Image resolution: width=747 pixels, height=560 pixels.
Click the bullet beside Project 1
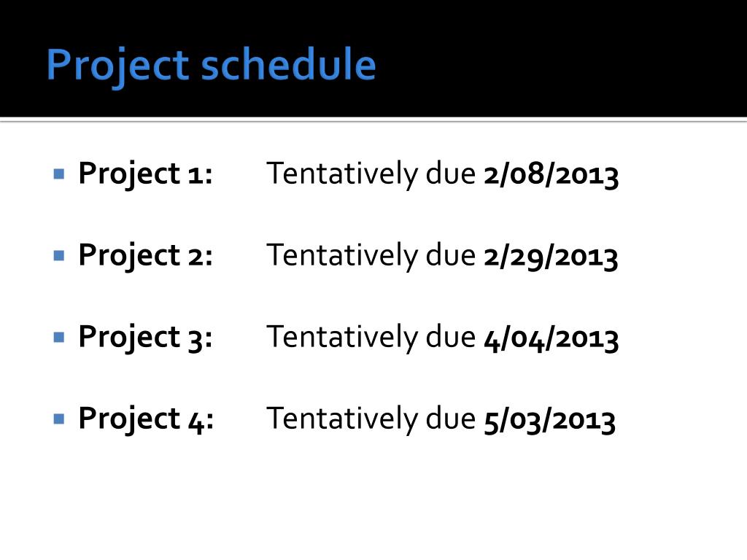point(59,174)
